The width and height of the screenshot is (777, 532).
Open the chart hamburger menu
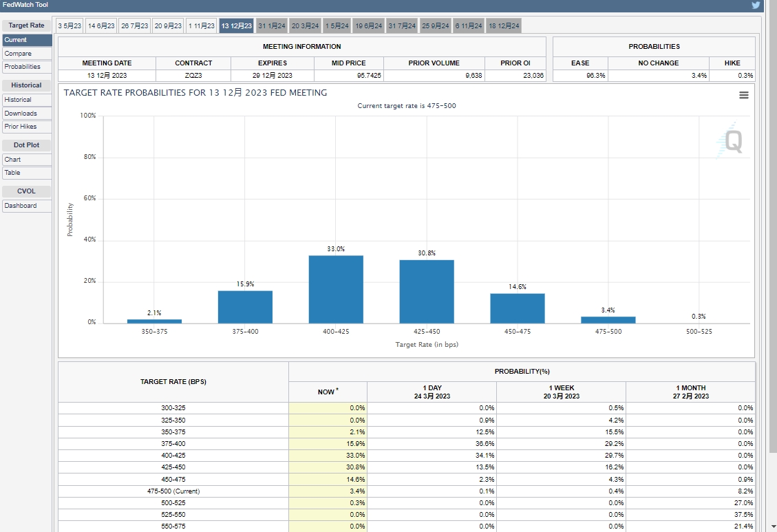coord(743,95)
